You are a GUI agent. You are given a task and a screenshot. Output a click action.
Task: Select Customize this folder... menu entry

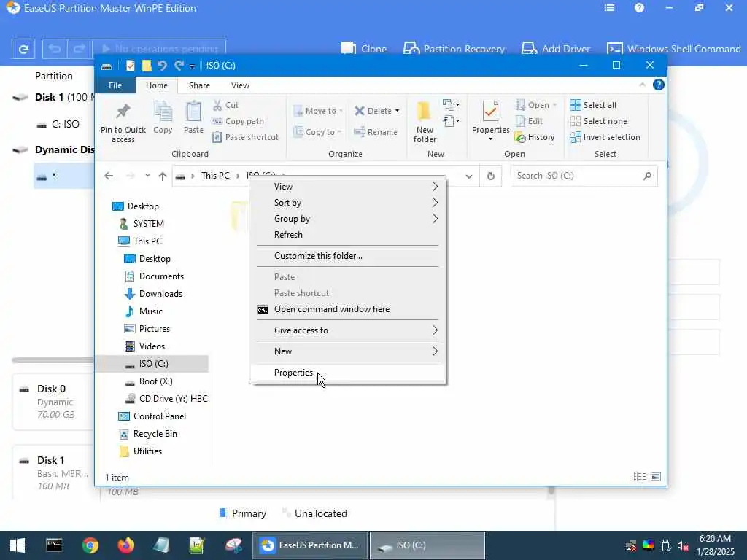[348, 256]
